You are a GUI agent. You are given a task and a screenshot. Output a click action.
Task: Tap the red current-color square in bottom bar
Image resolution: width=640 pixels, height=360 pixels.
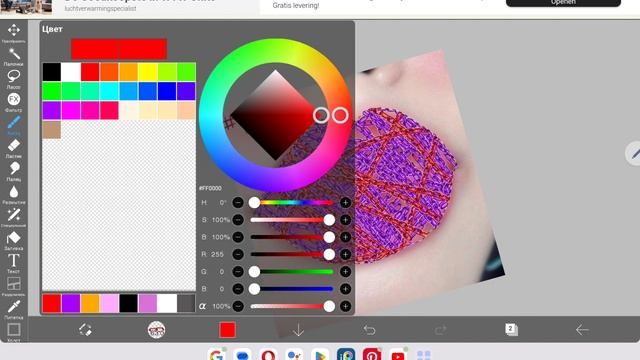tap(227, 330)
